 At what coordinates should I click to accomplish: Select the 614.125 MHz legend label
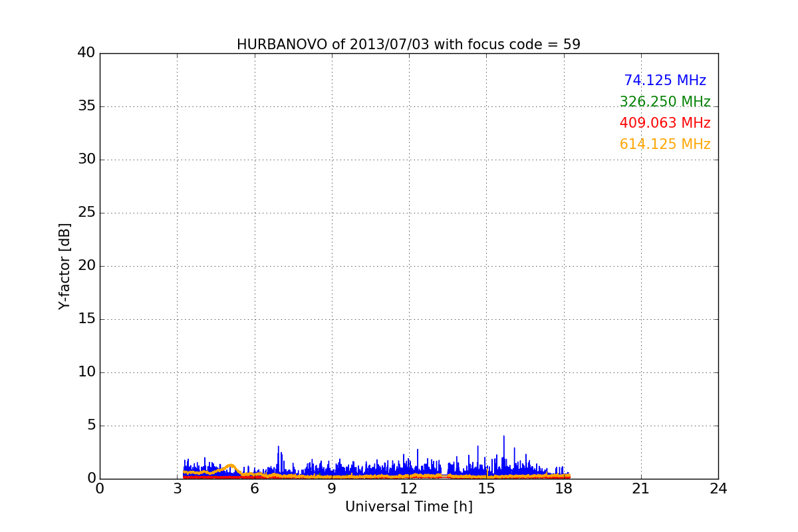[665, 144]
